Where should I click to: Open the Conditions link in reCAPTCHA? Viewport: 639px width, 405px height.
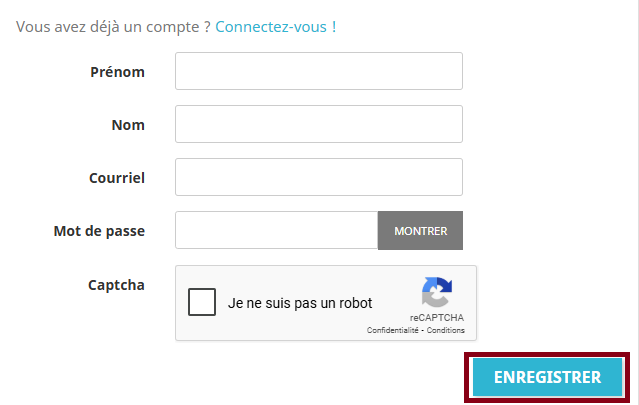click(x=445, y=330)
